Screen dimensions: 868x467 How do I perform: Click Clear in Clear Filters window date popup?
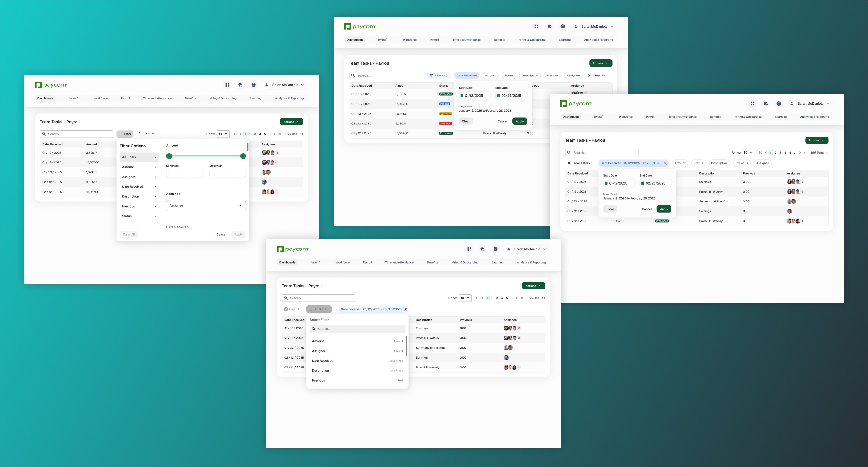point(610,209)
